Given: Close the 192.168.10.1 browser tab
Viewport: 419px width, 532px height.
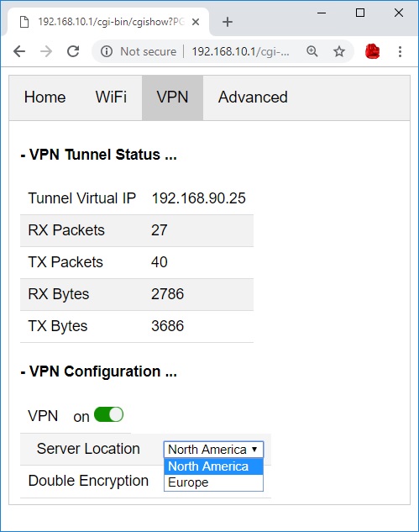Looking at the screenshot, I should point(196,22).
